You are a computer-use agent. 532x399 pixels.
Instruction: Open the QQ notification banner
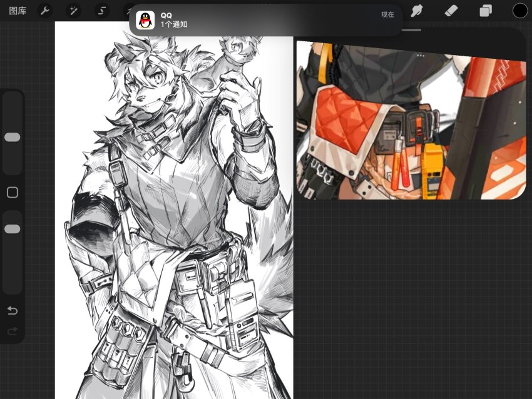click(263, 19)
